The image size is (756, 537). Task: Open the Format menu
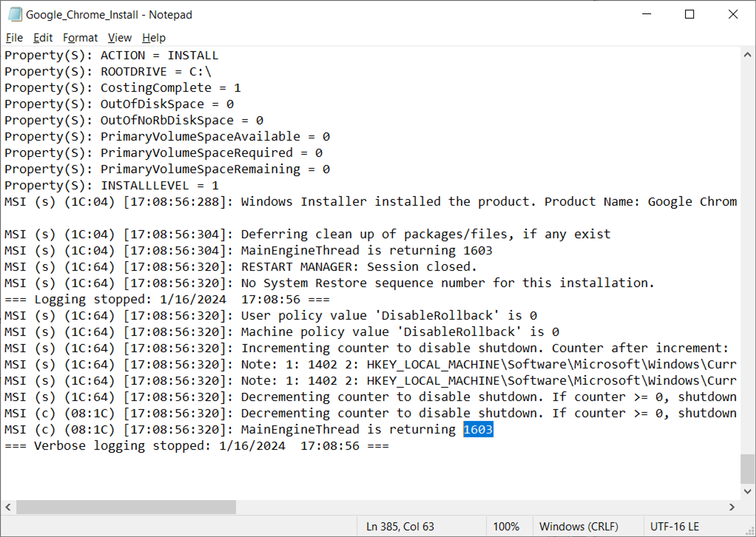click(80, 38)
